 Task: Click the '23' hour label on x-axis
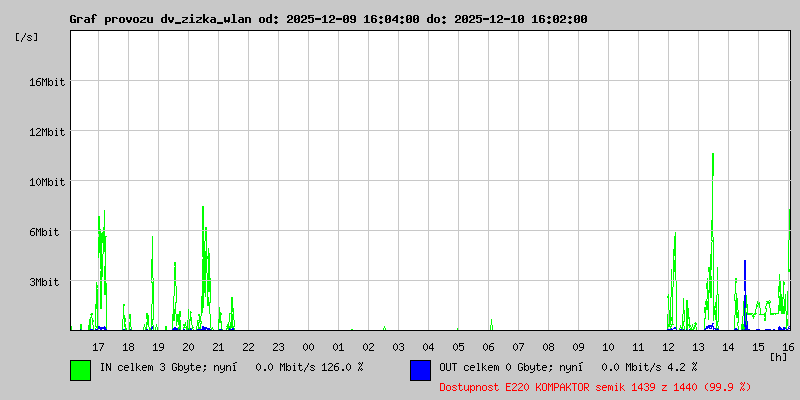tap(279, 347)
